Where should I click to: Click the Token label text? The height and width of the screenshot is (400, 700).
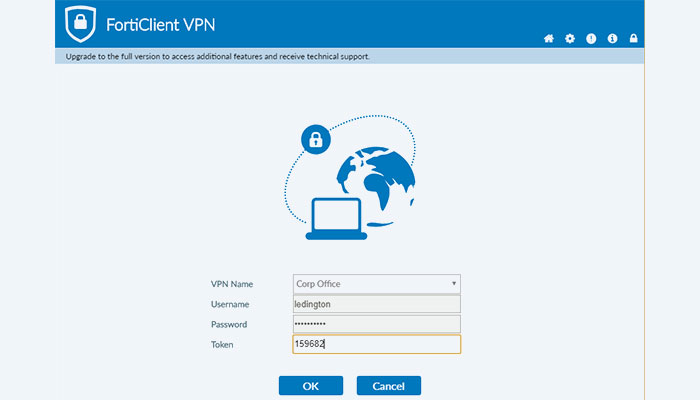[223, 344]
